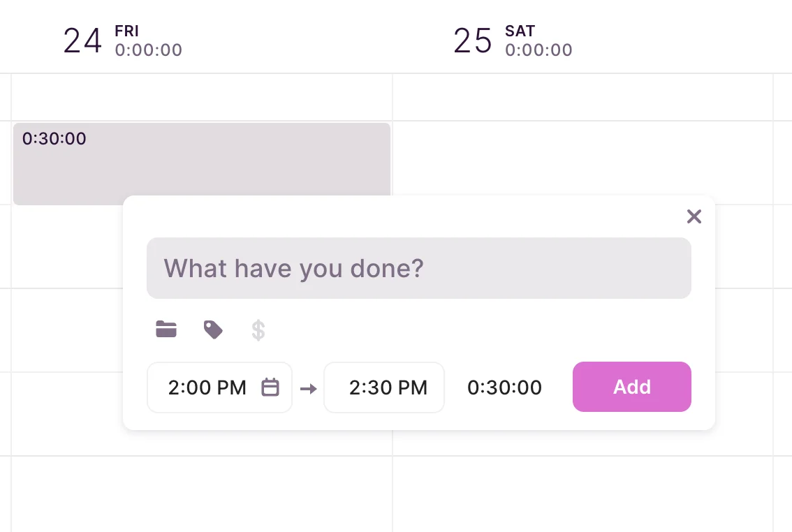Click Saturday's 0:00:00 daily total

pyautogui.click(x=538, y=50)
